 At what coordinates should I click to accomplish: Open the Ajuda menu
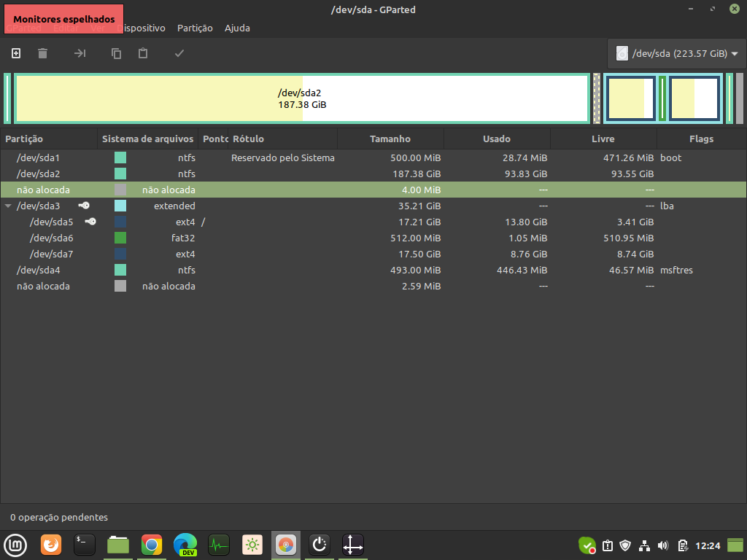tap(237, 28)
